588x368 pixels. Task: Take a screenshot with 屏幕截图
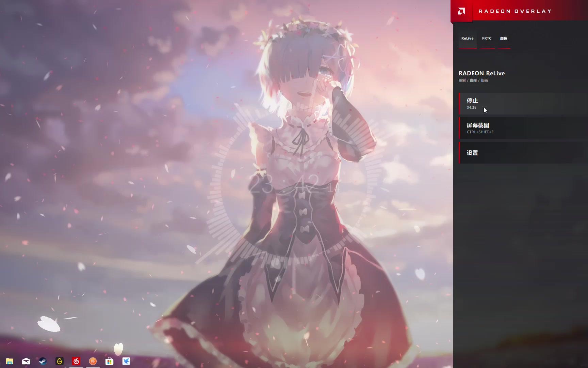tap(523, 128)
